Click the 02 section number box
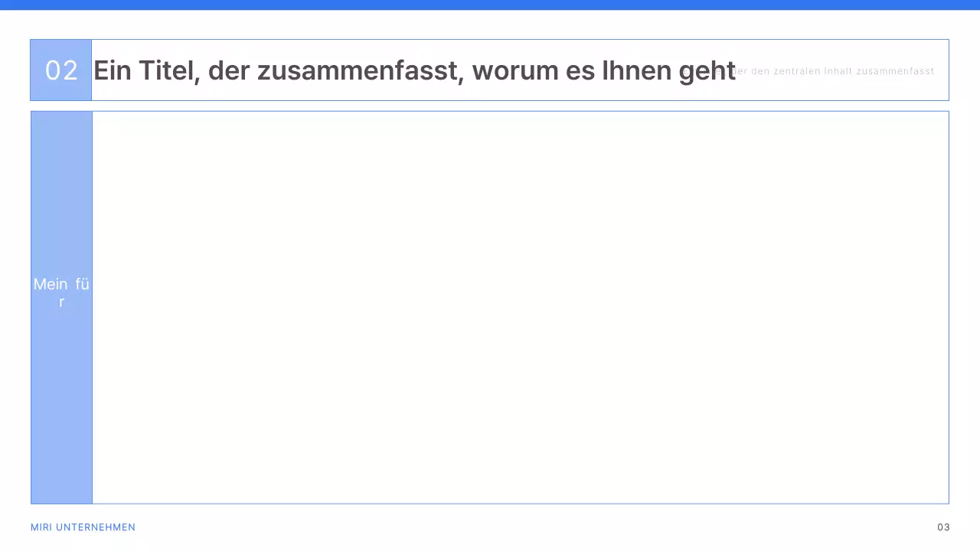 (61, 70)
